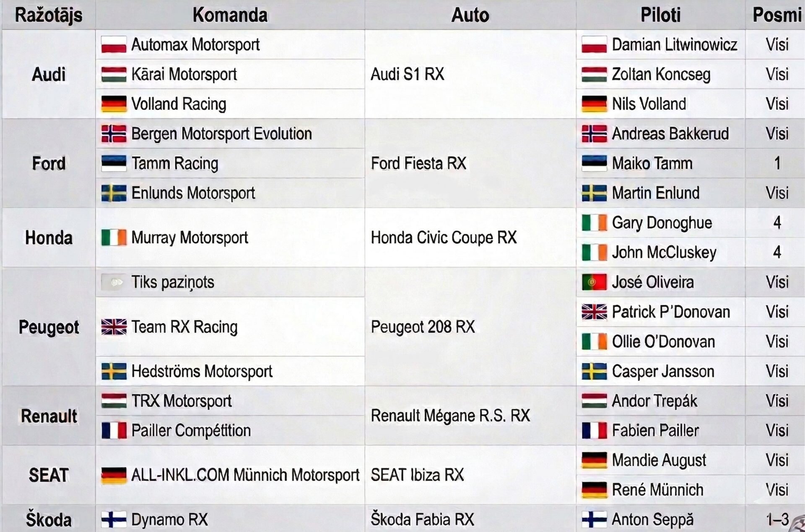The width and height of the screenshot is (805, 532).
Task: Select the Piloti column header
Action: click(x=660, y=15)
